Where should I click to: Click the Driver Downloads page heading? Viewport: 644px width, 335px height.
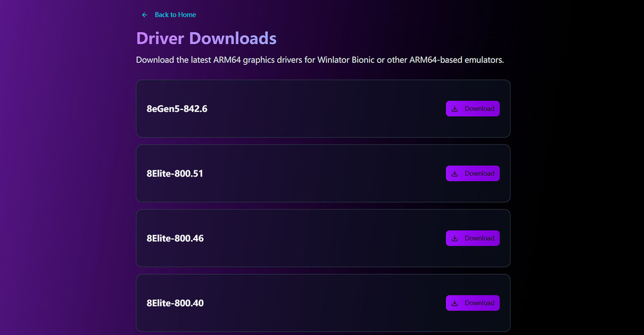click(x=206, y=38)
